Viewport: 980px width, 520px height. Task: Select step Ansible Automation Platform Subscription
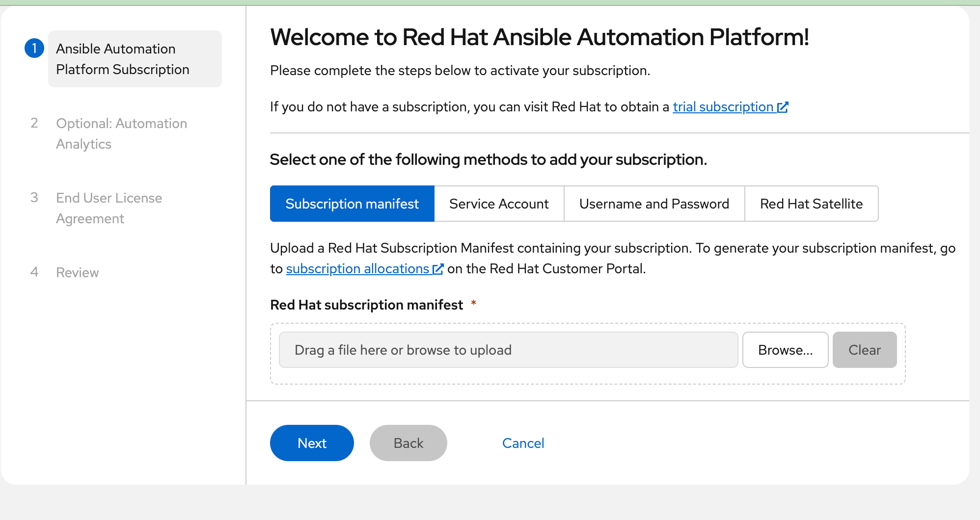[x=122, y=58]
